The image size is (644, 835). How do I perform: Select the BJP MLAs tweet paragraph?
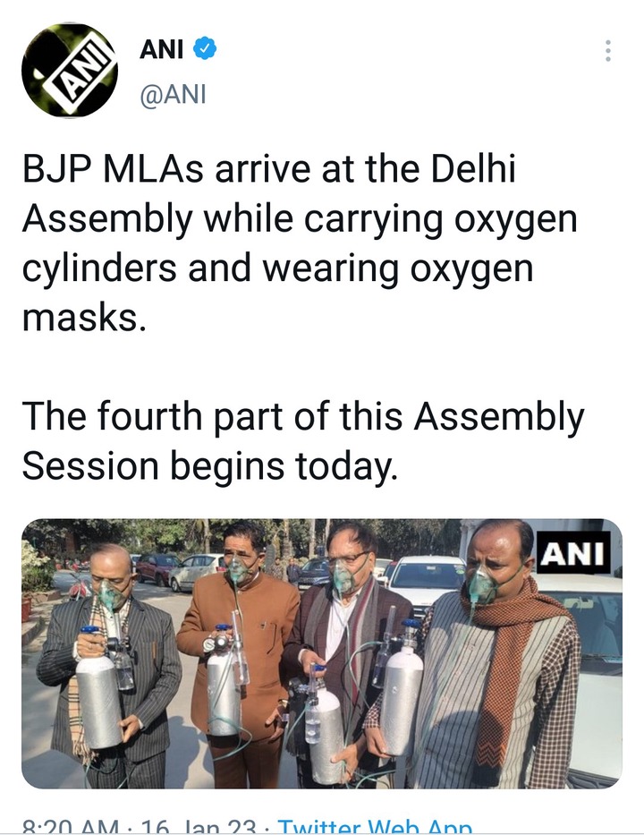[300, 243]
